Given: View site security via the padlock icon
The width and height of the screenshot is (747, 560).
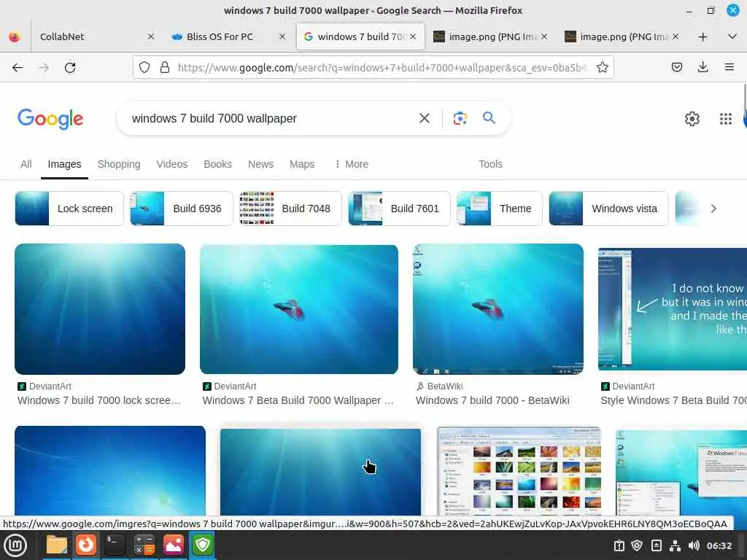Looking at the screenshot, I should [165, 68].
